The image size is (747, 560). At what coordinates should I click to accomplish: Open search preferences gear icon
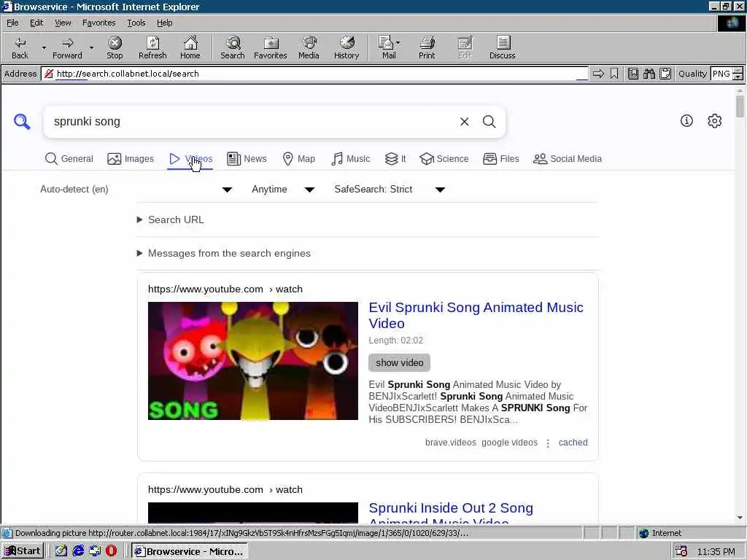(714, 121)
